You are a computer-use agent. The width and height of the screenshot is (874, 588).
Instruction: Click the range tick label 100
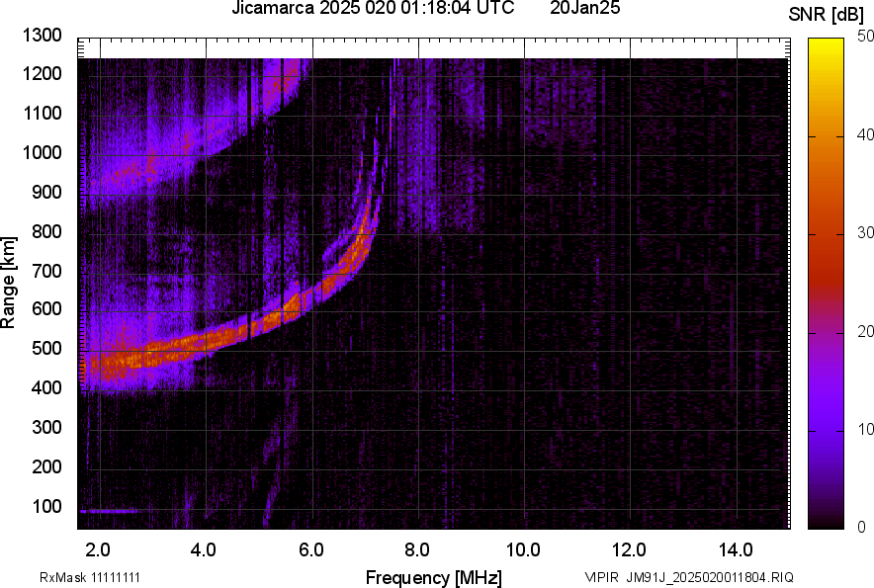click(x=46, y=507)
